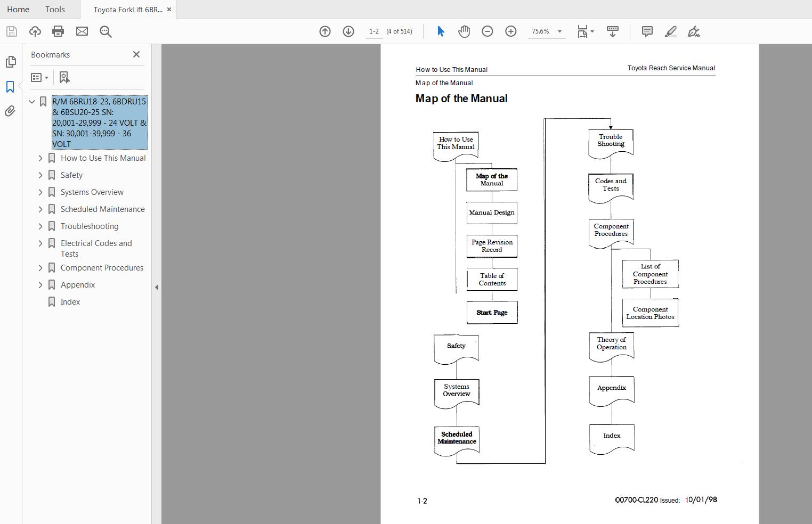The width and height of the screenshot is (812, 524).
Task: Add a comment sticky note
Action: pyautogui.click(x=647, y=31)
